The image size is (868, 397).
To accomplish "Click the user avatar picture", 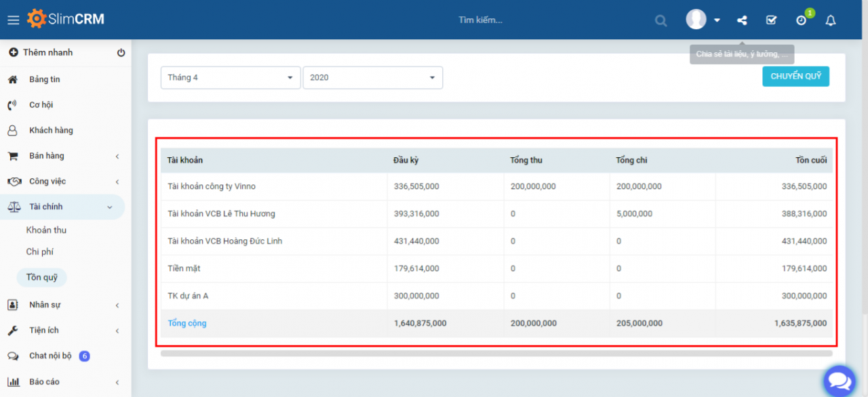I will click(696, 19).
